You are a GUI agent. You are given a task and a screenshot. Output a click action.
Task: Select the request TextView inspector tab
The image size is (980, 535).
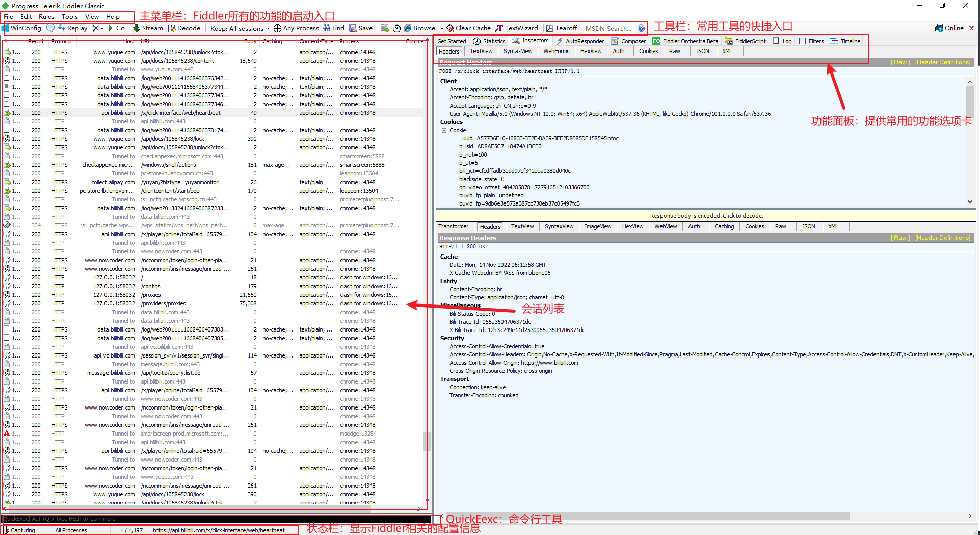(481, 51)
